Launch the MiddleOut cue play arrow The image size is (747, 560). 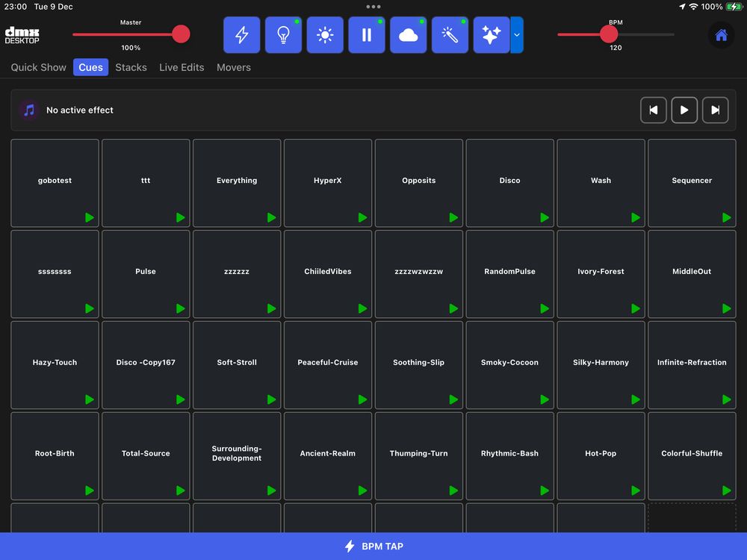pyautogui.click(x=727, y=308)
